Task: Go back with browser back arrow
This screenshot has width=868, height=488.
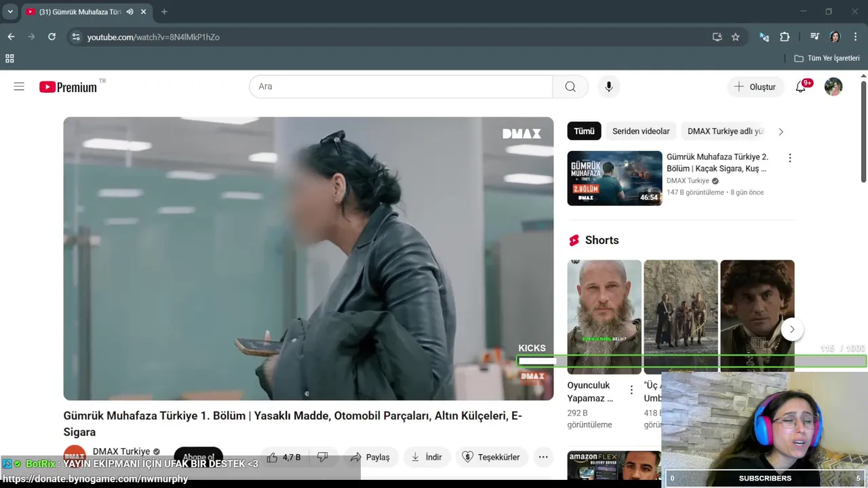Action: [11, 37]
